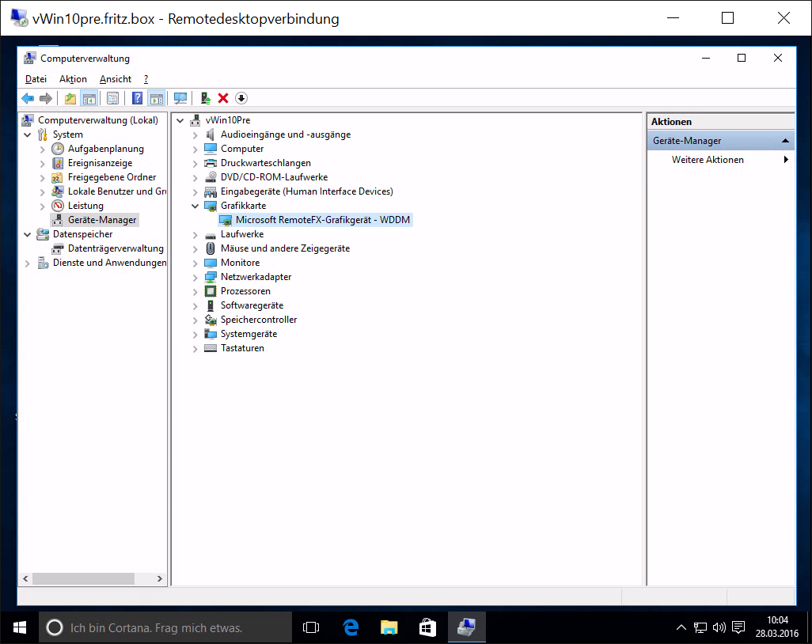The image size is (812, 644).
Task: Select Datenträgerverwaltung
Action: 116,248
